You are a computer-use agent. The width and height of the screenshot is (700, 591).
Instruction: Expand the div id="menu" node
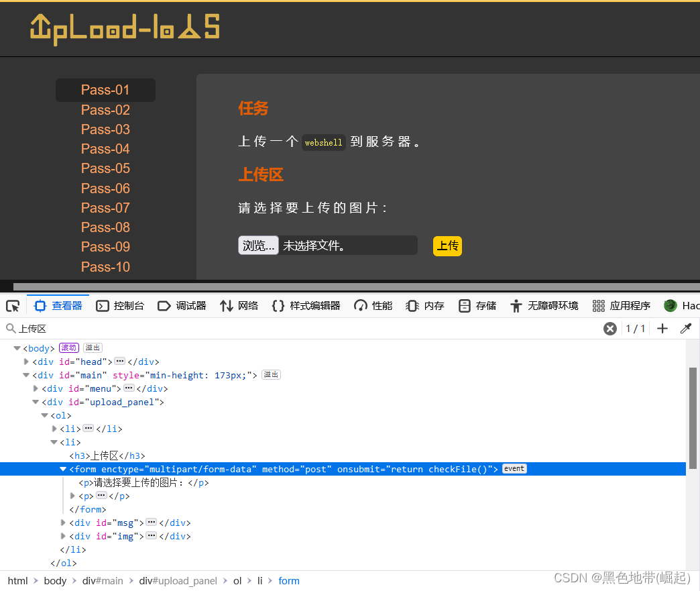(x=36, y=388)
